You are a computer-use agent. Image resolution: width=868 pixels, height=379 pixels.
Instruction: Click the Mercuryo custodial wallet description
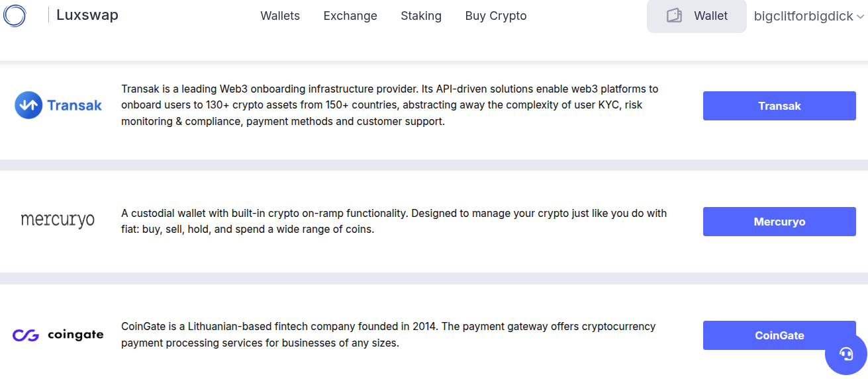[394, 222]
